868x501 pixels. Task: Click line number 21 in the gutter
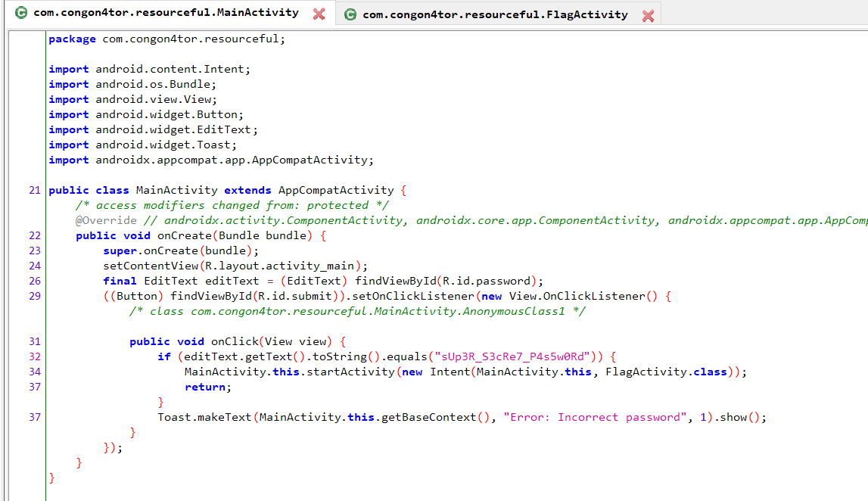35,191
